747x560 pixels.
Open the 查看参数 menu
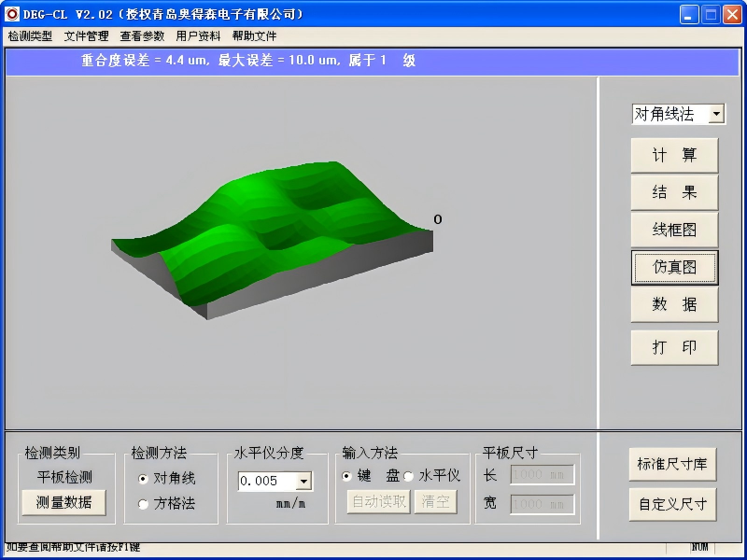[x=142, y=36]
